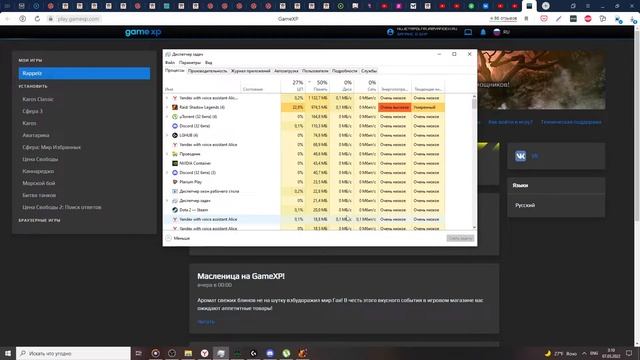Show hidden system tray icons

[x=584, y=353]
